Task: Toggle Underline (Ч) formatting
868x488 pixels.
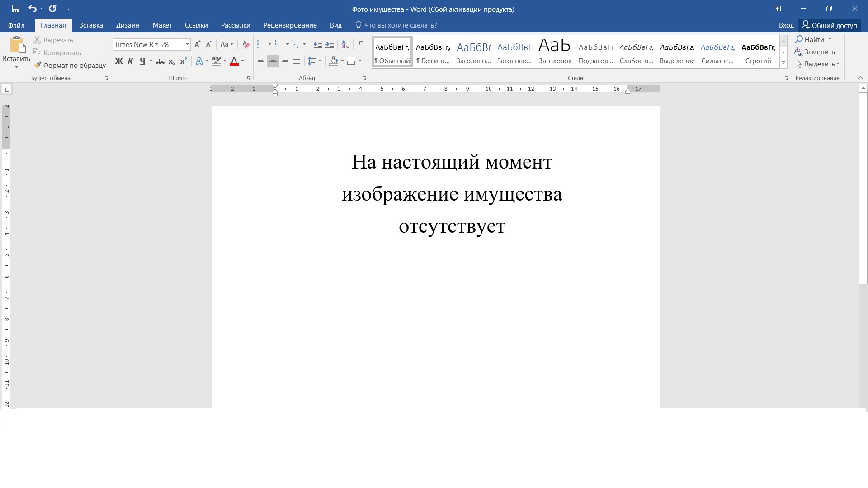Action: click(x=142, y=61)
